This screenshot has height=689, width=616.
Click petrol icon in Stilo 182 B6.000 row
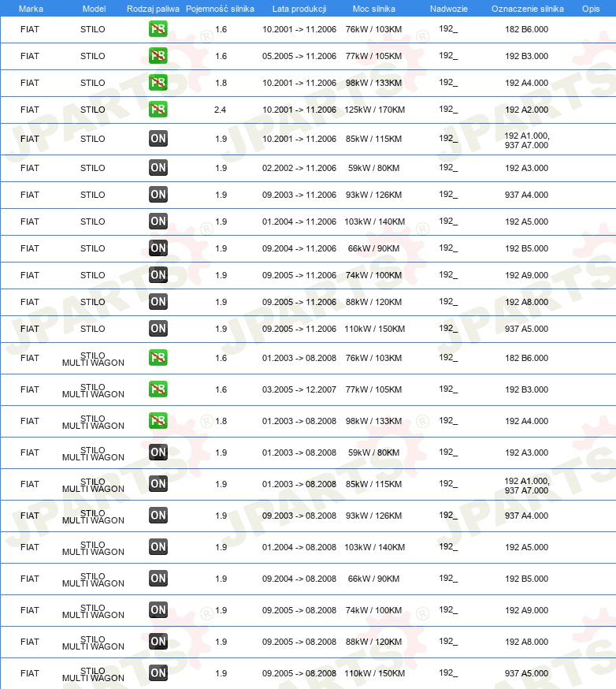[x=158, y=29]
